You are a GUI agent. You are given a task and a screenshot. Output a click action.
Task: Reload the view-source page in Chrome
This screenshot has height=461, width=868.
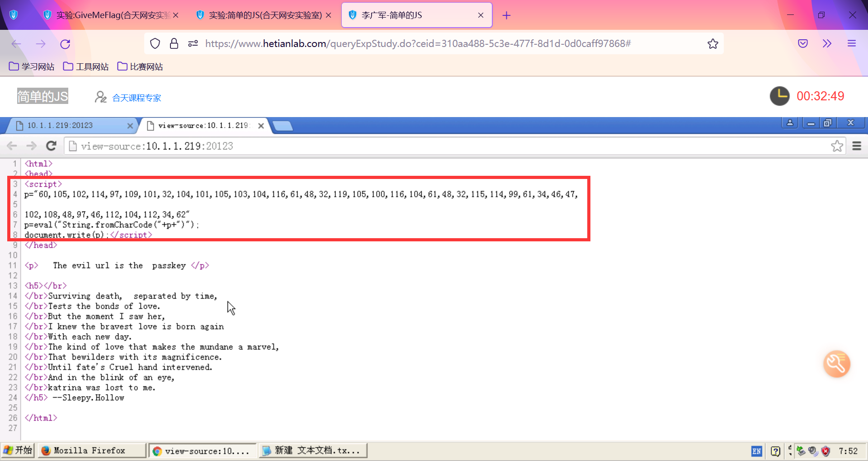coord(51,146)
